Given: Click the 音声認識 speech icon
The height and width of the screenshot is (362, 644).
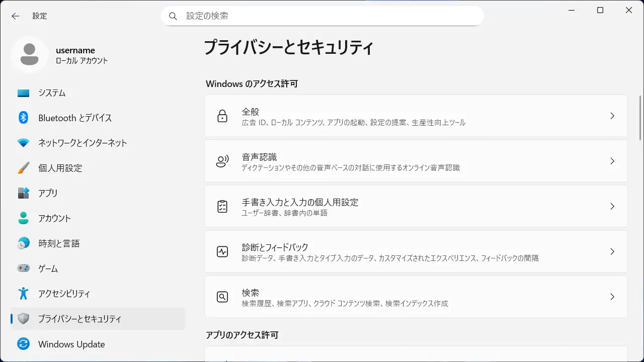Looking at the screenshot, I should [222, 161].
